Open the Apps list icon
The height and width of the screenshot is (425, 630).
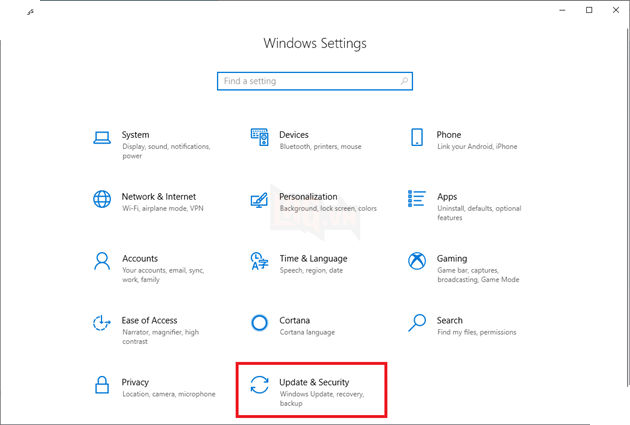point(417,198)
